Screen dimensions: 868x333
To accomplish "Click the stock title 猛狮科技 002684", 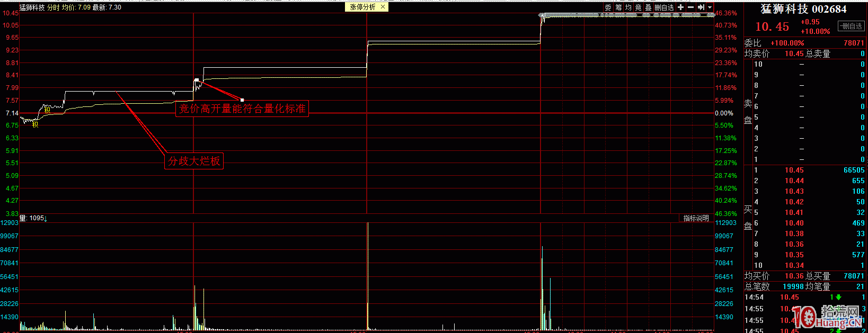I will (x=803, y=9).
